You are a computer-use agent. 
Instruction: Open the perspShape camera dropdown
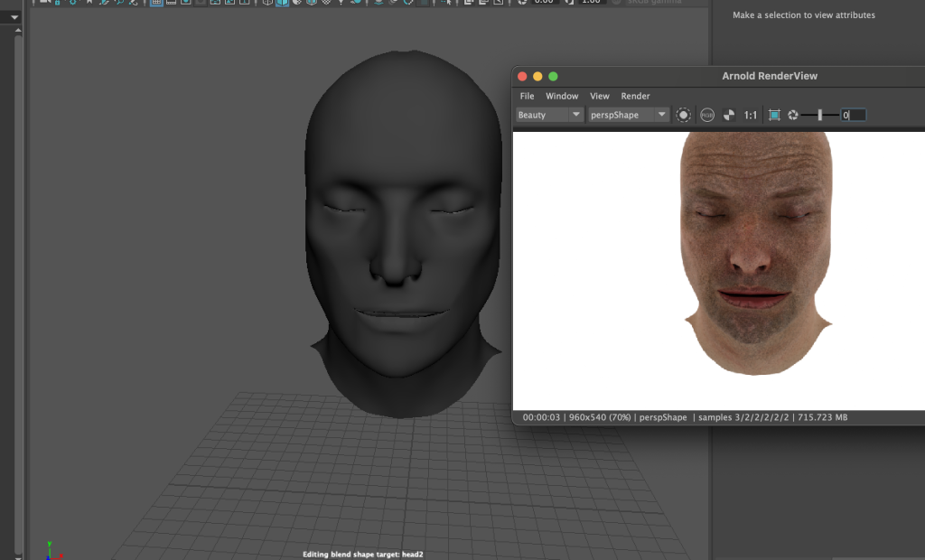point(629,115)
